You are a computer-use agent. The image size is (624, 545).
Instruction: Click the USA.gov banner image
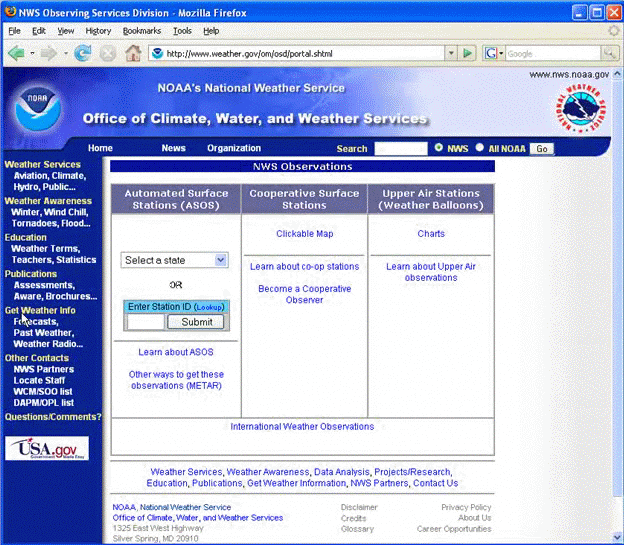click(47, 448)
